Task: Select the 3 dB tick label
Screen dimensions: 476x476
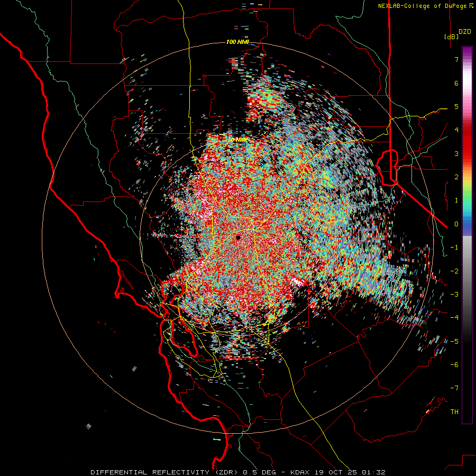Action: pyautogui.click(x=456, y=153)
